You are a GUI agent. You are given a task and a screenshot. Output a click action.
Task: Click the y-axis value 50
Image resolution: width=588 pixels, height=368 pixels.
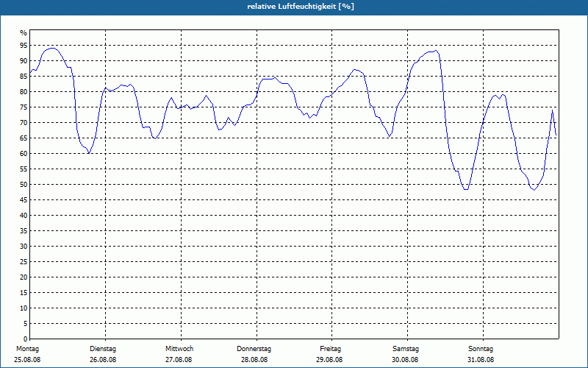point(24,185)
